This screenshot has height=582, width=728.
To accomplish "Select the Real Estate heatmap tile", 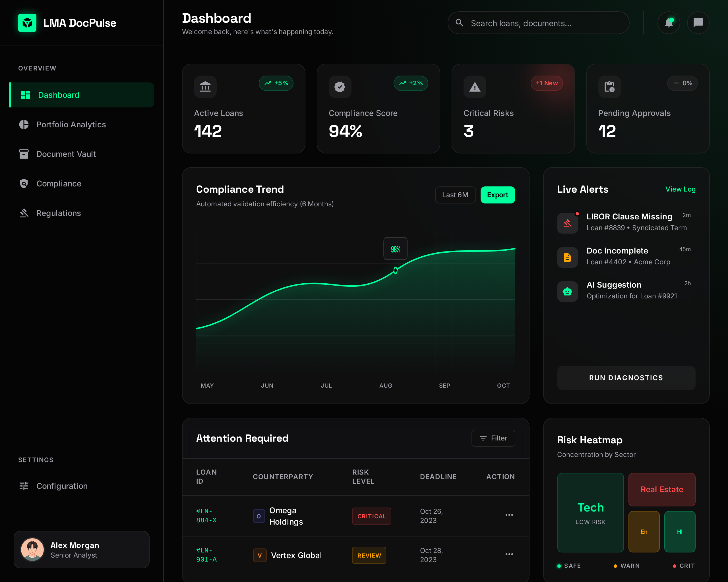I will (x=661, y=489).
